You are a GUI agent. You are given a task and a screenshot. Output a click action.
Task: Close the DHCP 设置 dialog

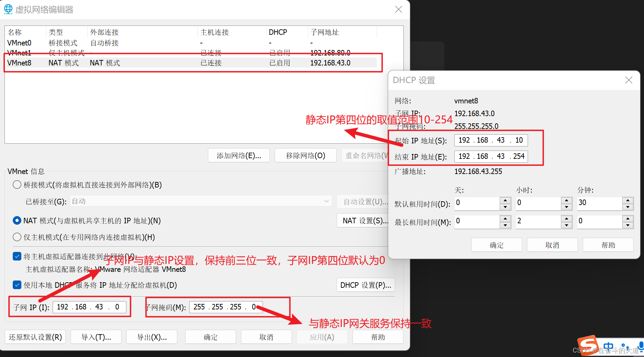click(x=629, y=80)
